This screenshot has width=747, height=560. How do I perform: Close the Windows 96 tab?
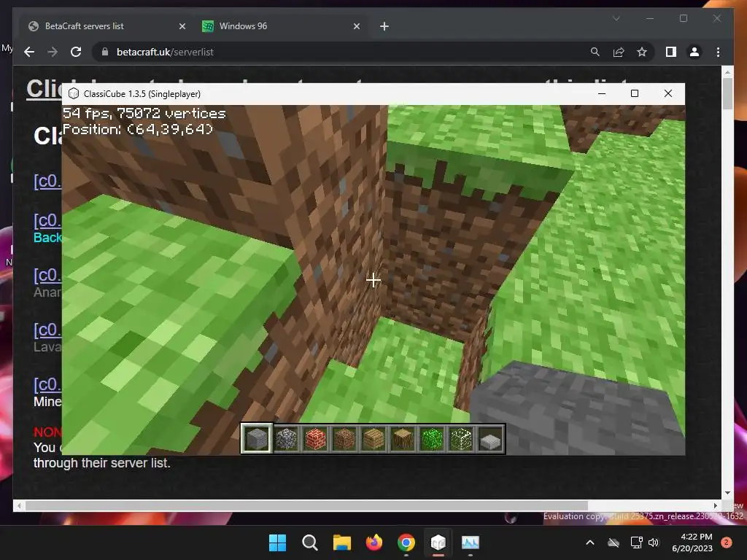click(x=356, y=26)
